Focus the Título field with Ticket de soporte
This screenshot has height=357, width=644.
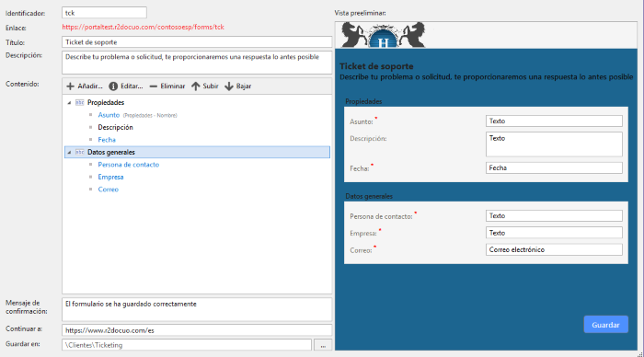pyautogui.click(x=197, y=42)
